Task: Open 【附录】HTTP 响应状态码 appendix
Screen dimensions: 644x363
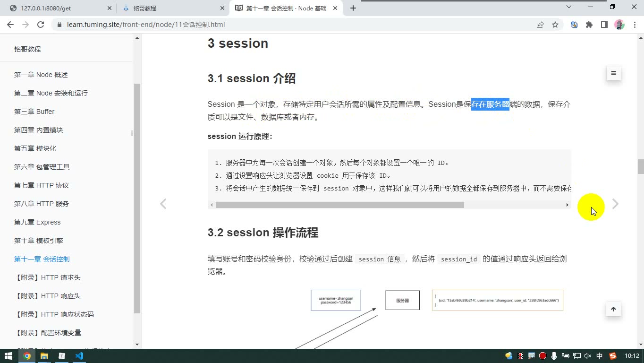Action: pyautogui.click(x=54, y=314)
